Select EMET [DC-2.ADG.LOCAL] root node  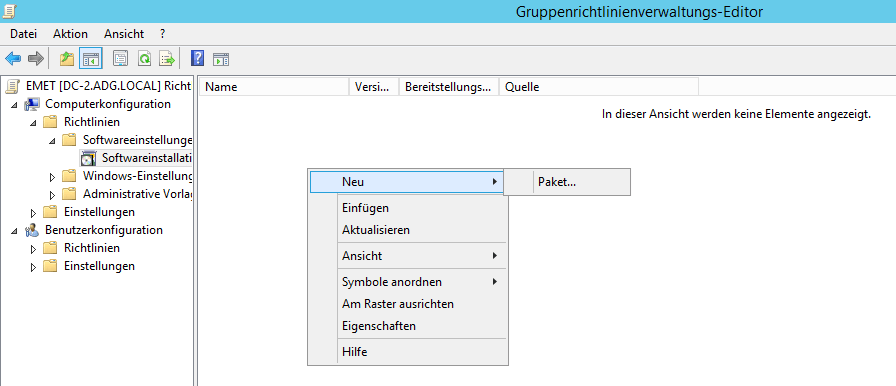(109, 86)
